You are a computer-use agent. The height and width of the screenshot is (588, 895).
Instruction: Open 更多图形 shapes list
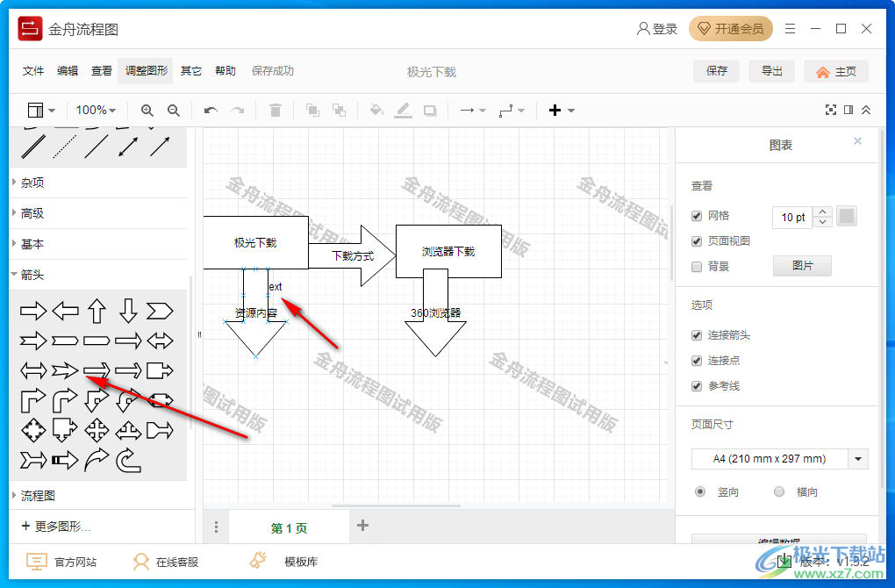point(56,527)
